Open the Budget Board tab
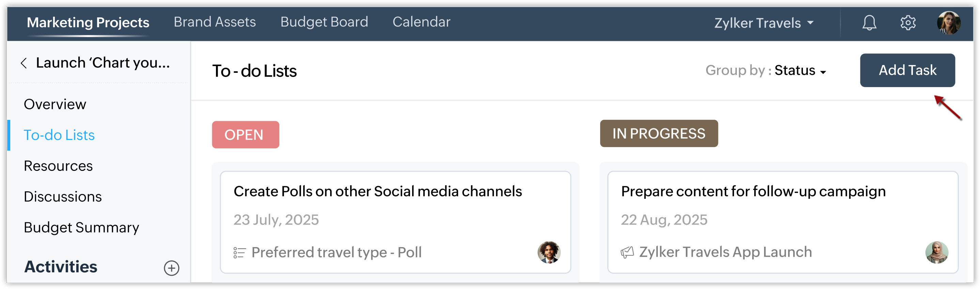 [324, 22]
